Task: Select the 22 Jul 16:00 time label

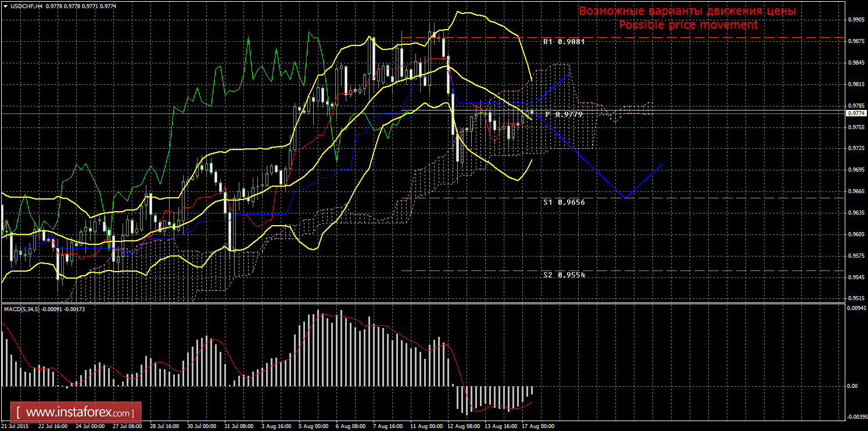Action: click(x=53, y=426)
